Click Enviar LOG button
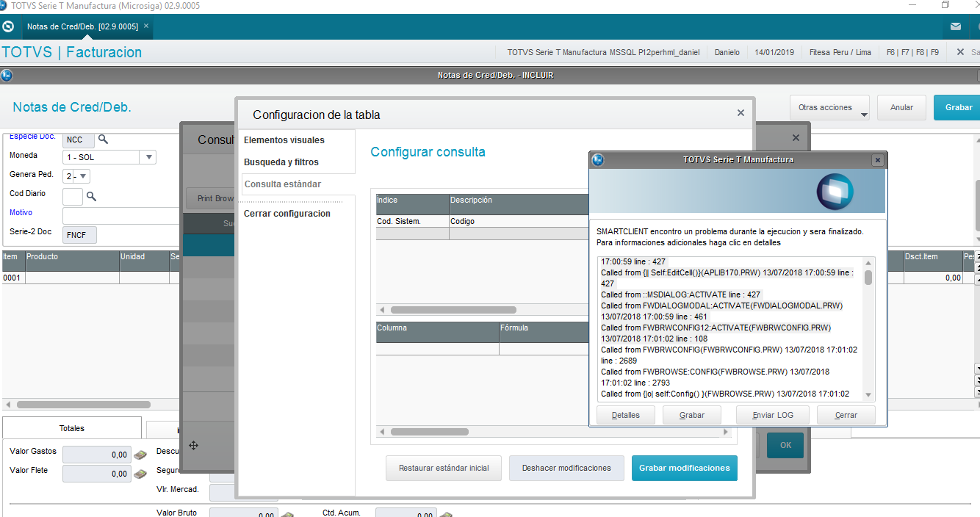 point(773,415)
